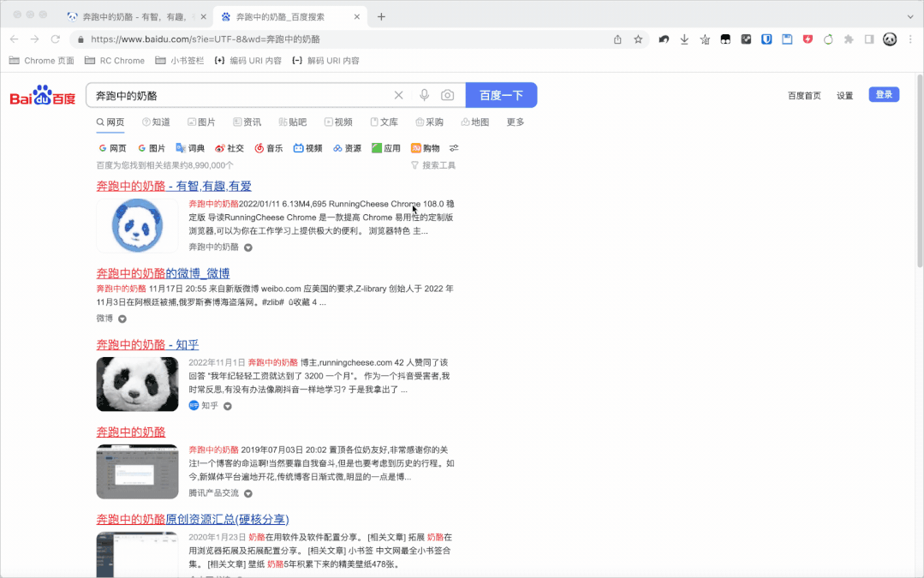Start voice search with microphone icon
Image resolution: width=924 pixels, height=578 pixels.
tap(424, 95)
